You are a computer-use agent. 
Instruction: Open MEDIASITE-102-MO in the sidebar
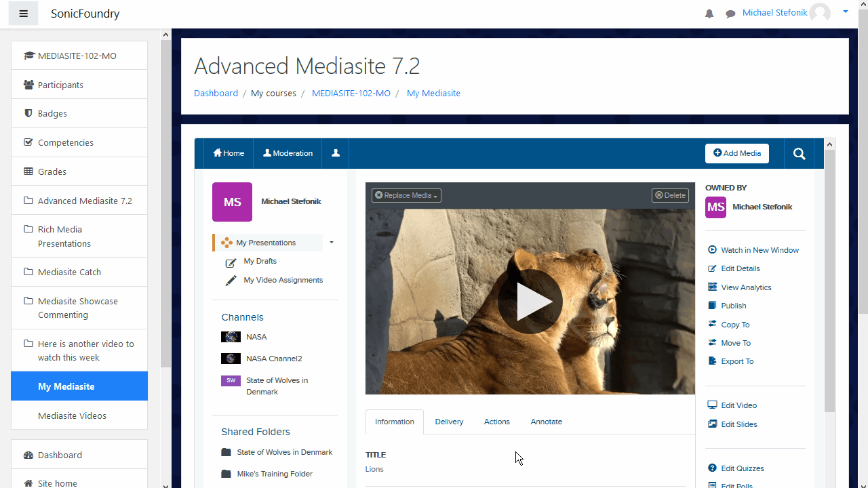pos(79,56)
